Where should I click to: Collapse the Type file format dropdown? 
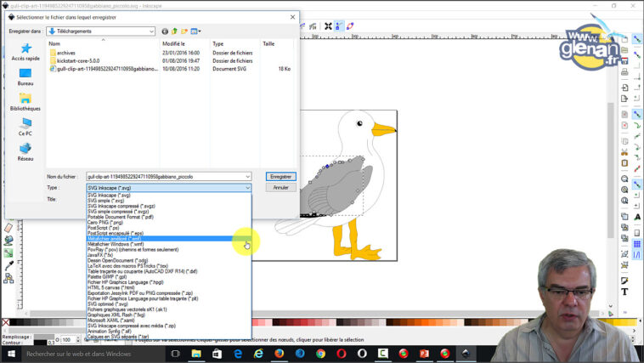point(247,188)
